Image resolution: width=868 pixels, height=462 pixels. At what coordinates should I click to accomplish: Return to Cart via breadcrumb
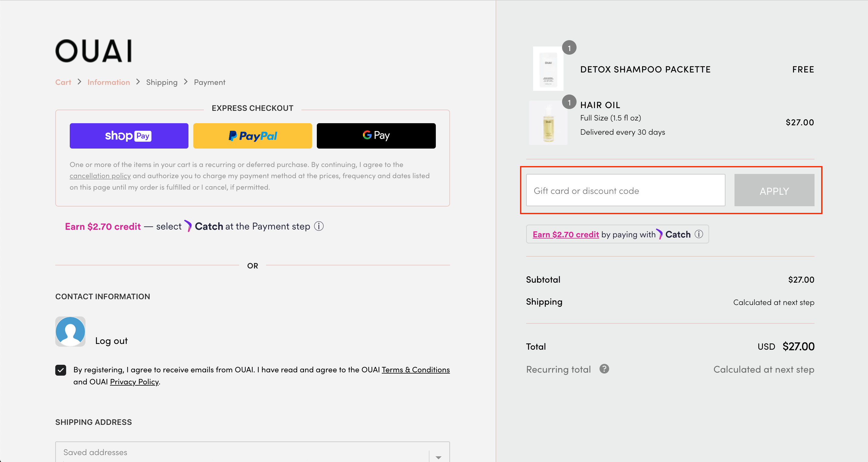coord(63,82)
